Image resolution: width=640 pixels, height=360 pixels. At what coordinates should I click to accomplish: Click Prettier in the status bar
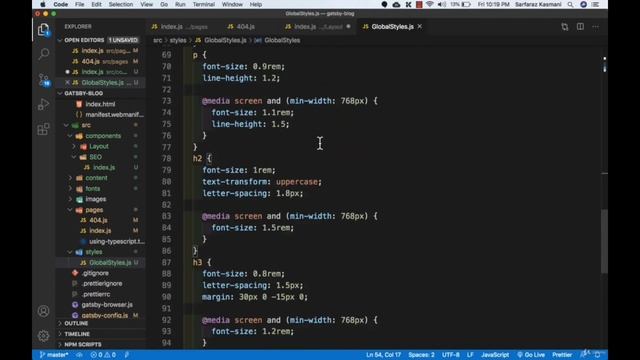[x=562, y=355]
